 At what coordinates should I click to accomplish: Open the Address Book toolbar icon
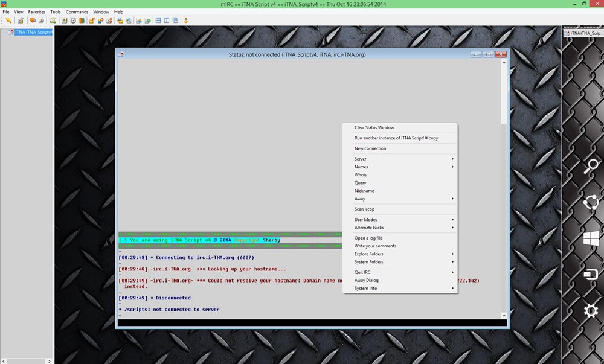click(x=65, y=21)
